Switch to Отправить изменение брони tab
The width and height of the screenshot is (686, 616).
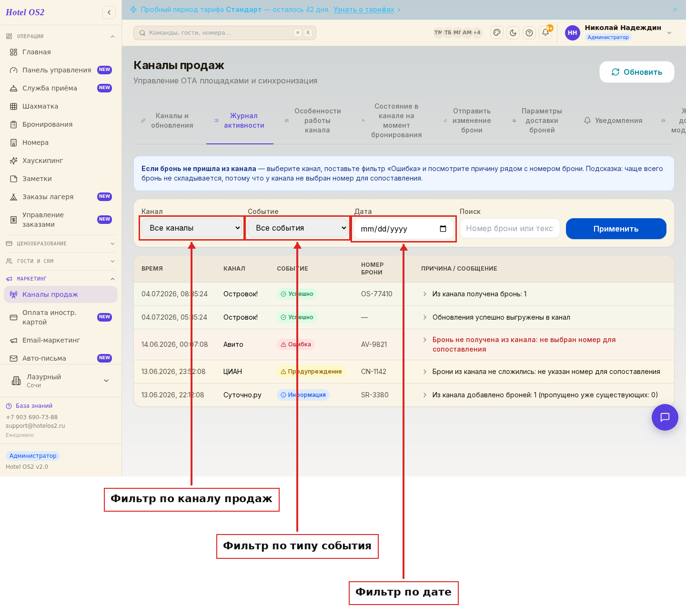467,121
